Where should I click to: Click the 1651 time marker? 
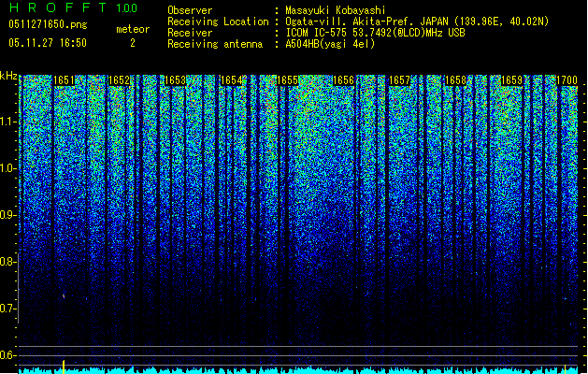[x=64, y=80]
